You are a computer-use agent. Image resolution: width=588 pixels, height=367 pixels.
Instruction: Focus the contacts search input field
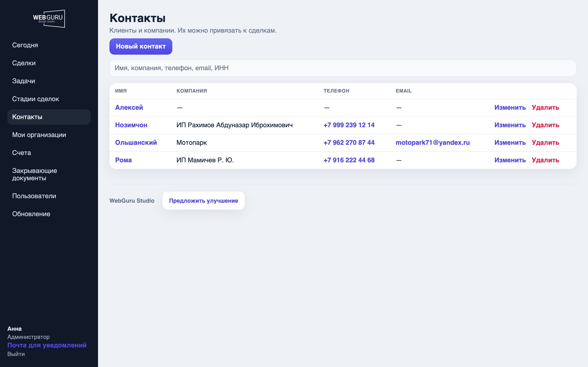click(343, 68)
